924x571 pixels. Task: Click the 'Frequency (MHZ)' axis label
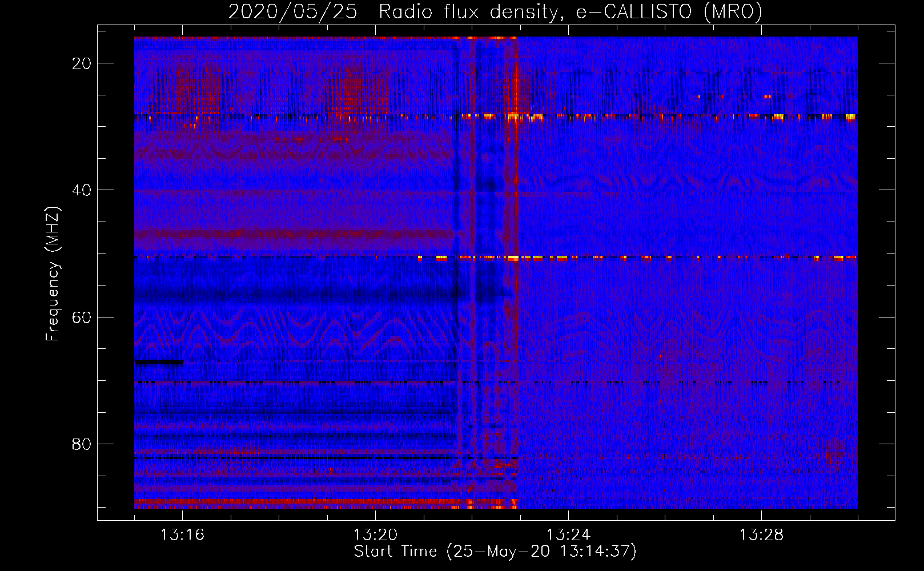pos(53,274)
